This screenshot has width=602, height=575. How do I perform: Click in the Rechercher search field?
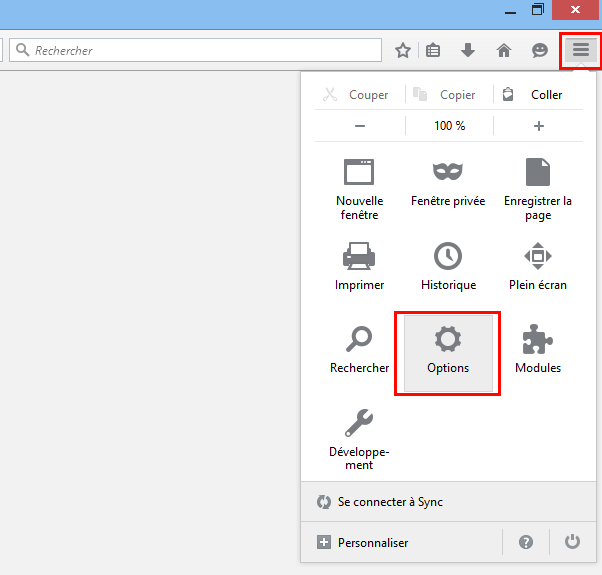(195, 50)
